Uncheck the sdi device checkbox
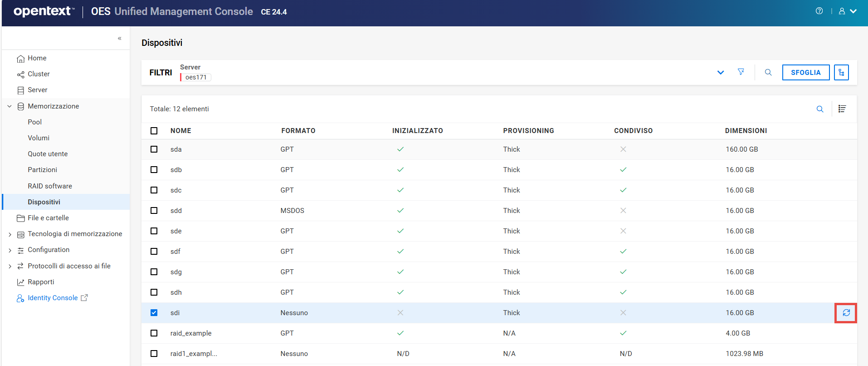868x366 pixels. pos(154,313)
